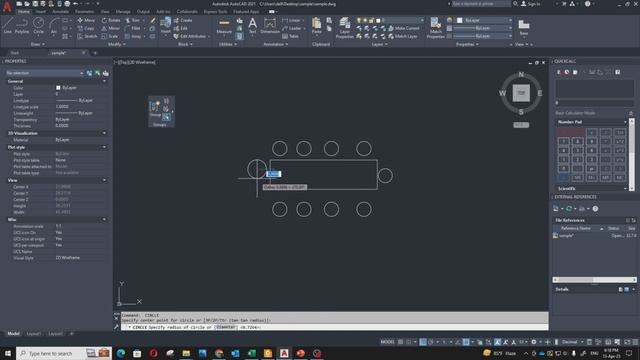
Task: Click the Copy tool
Action: (x=86, y=28)
